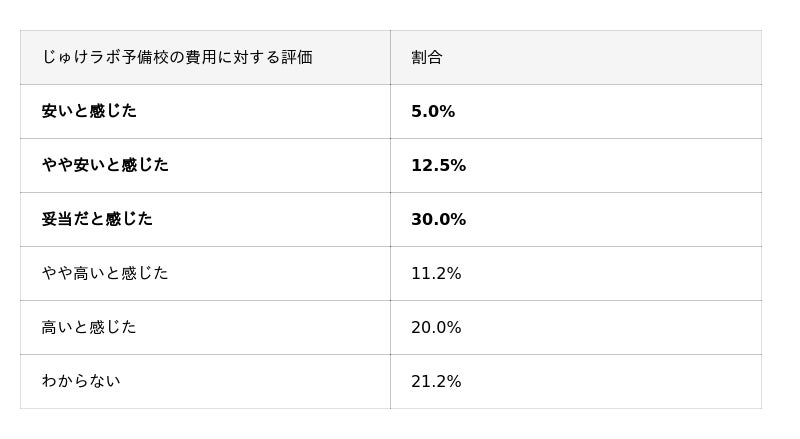Select the percentage beside やや高いと感じた

point(436,274)
